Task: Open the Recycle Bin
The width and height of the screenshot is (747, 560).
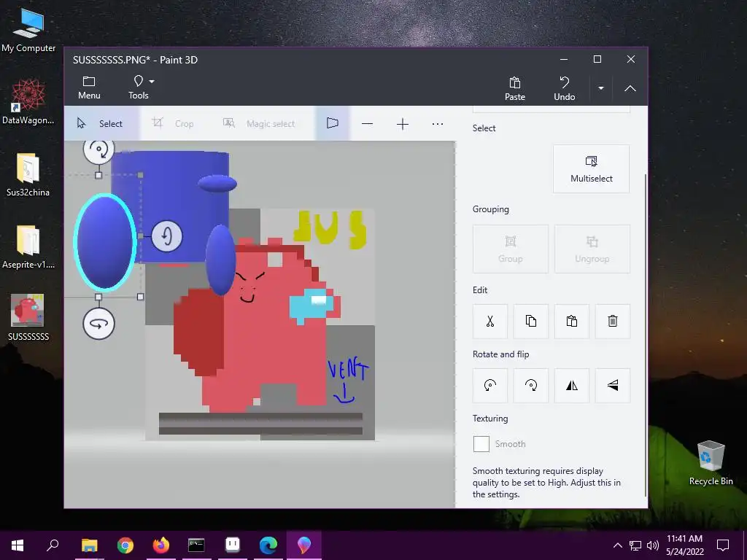Action: click(711, 462)
